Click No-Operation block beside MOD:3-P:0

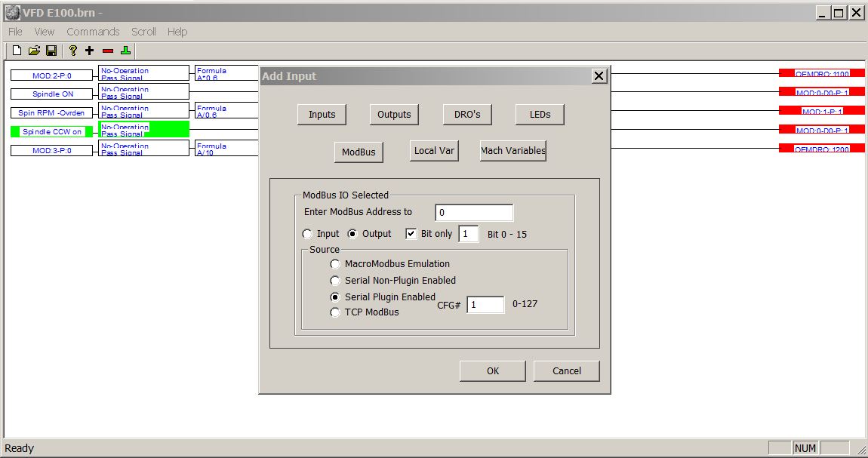[x=144, y=148]
